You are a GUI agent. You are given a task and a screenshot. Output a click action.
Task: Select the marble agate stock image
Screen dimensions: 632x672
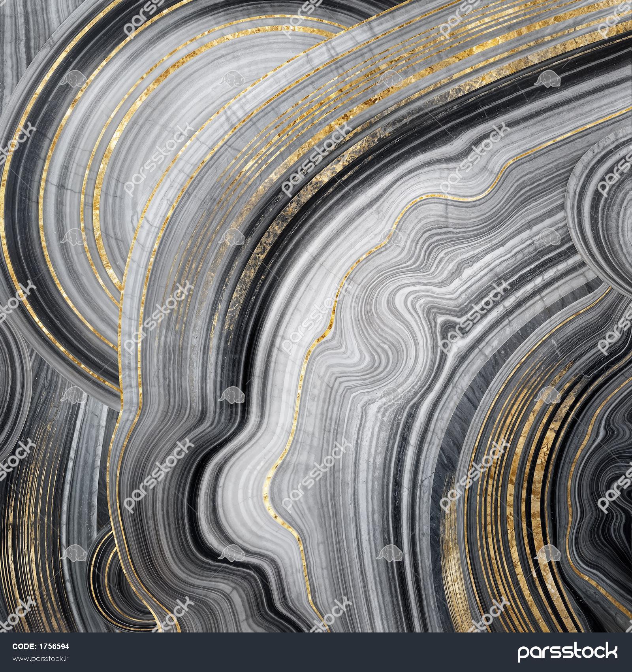pyautogui.click(x=316, y=316)
